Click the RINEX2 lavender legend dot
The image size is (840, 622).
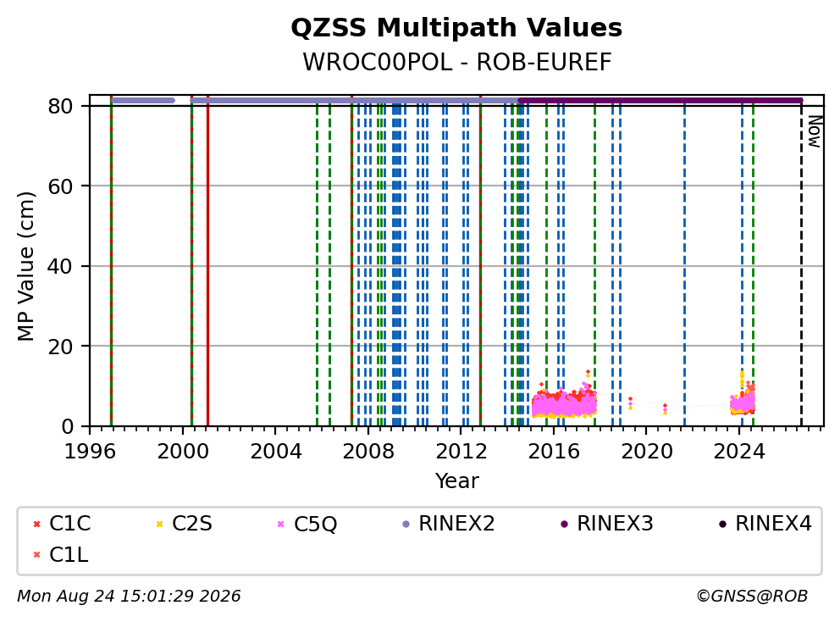click(x=406, y=524)
